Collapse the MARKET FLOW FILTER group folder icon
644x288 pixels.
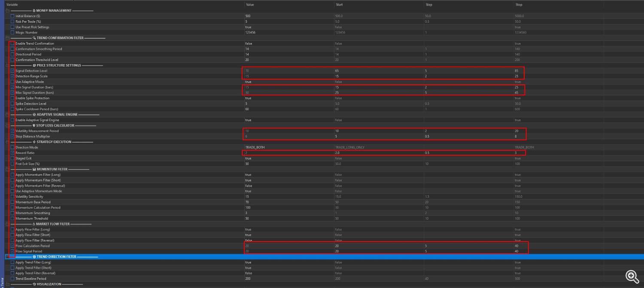point(7,224)
